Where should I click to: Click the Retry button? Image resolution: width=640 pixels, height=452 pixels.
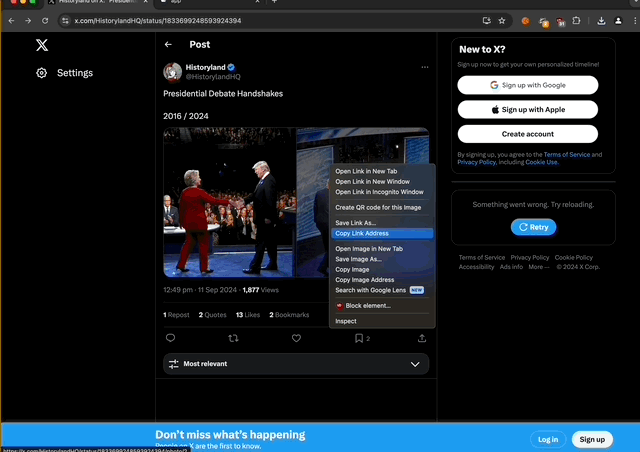pos(533,227)
